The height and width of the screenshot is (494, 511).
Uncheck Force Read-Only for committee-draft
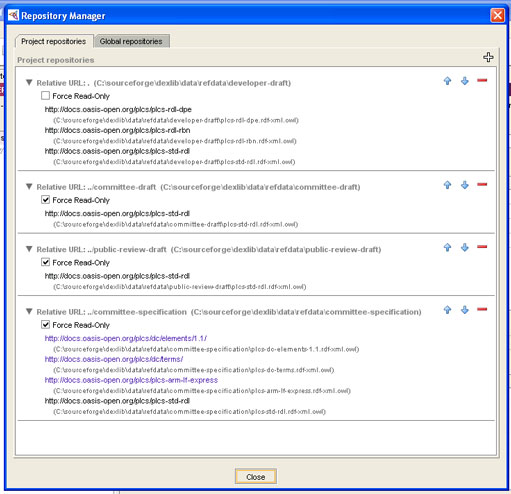[x=45, y=200]
